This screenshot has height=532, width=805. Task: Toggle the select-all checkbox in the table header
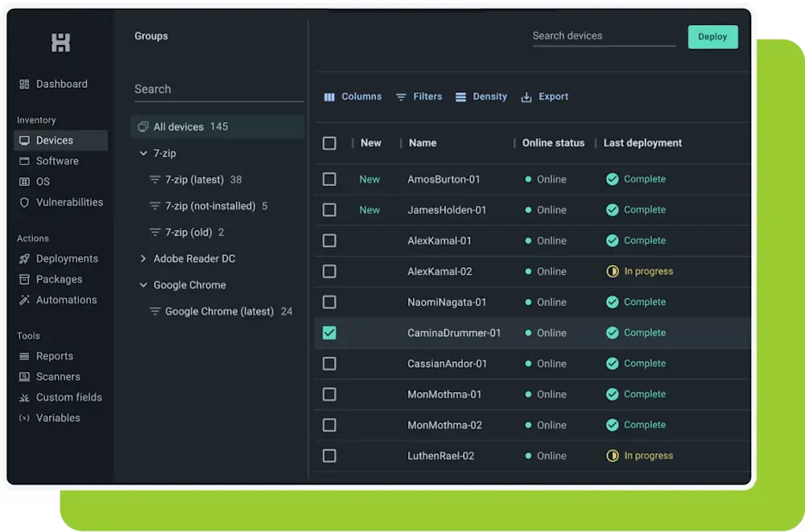pos(329,142)
